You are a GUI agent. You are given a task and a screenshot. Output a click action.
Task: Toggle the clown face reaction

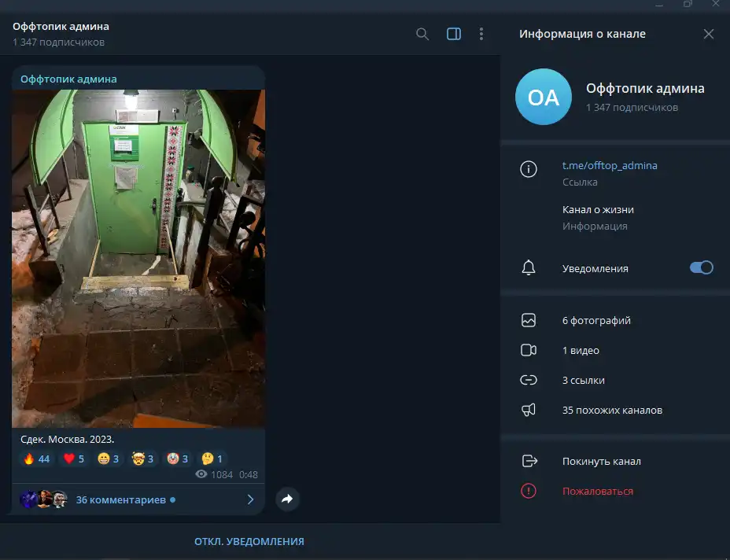(177, 459)
